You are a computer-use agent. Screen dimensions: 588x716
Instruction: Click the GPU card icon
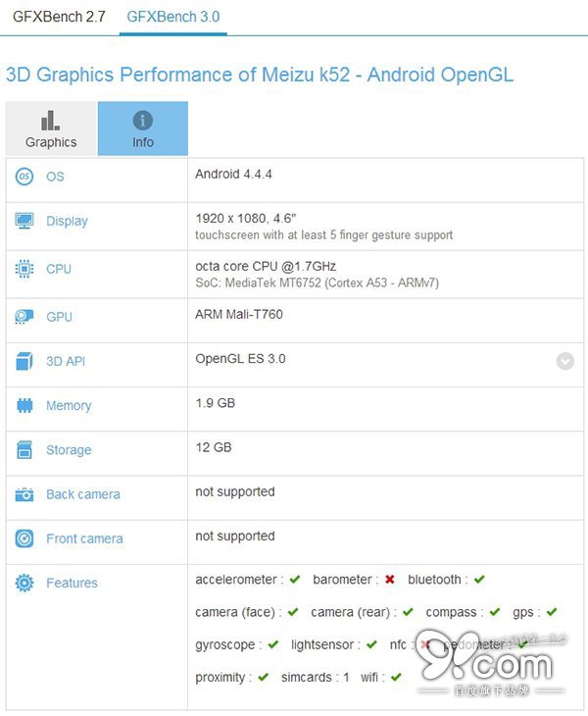point(24,317)
